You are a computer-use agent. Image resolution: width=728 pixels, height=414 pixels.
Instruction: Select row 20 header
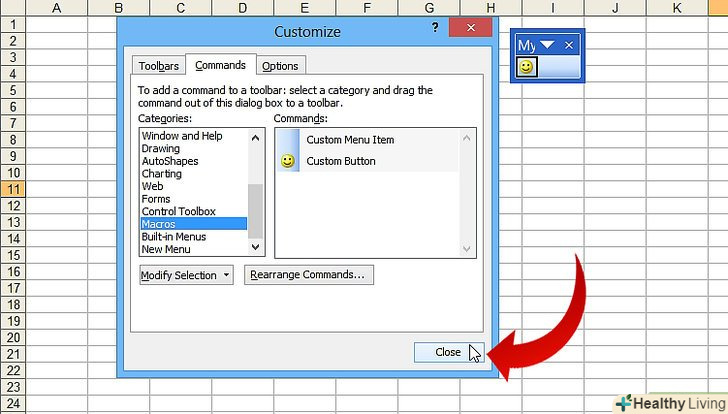(13, 337)
